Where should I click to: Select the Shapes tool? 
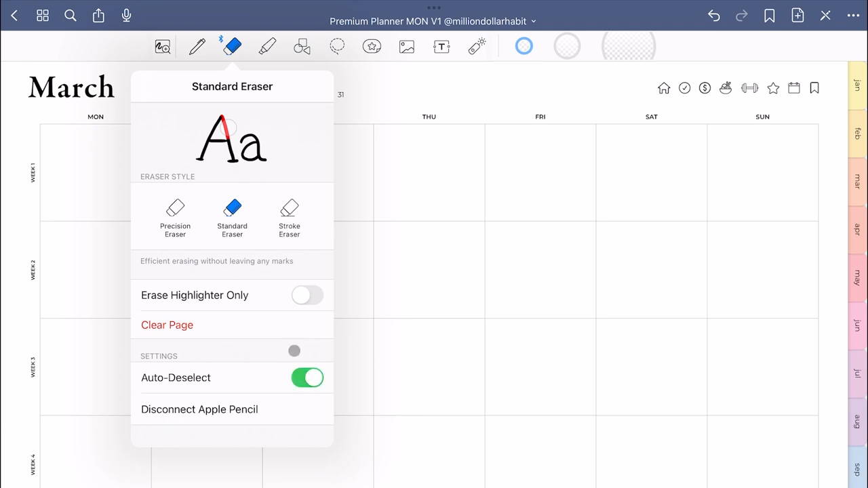[x=302, y=46]
